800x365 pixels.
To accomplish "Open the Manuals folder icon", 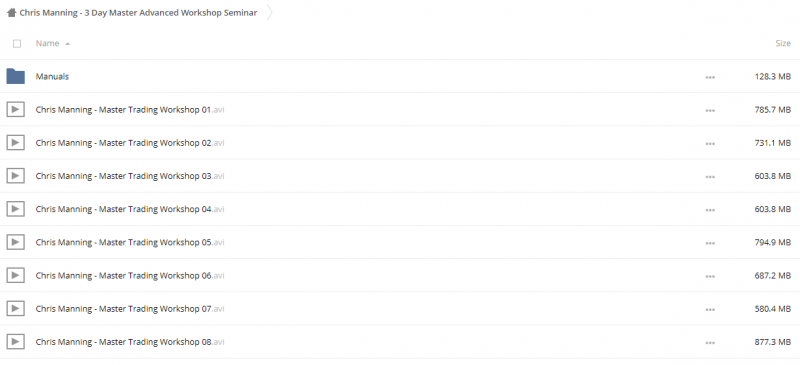I will [15, 77].
